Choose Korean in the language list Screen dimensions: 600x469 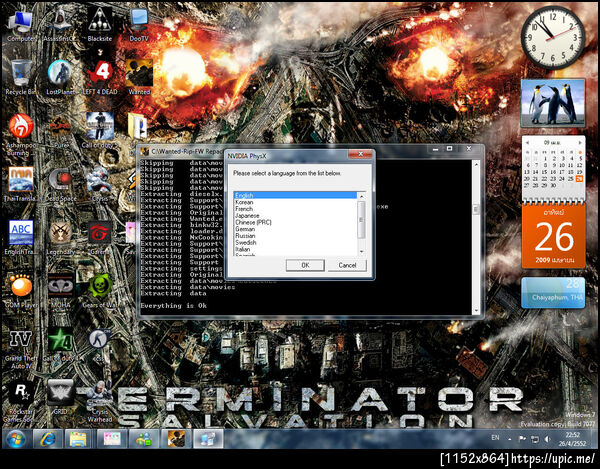[295, 202]
